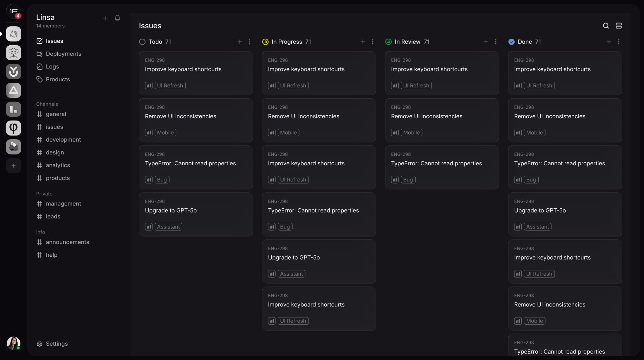
Task: Open Todo card Upgrade to GPT-5o
Action: click(196, 215)
